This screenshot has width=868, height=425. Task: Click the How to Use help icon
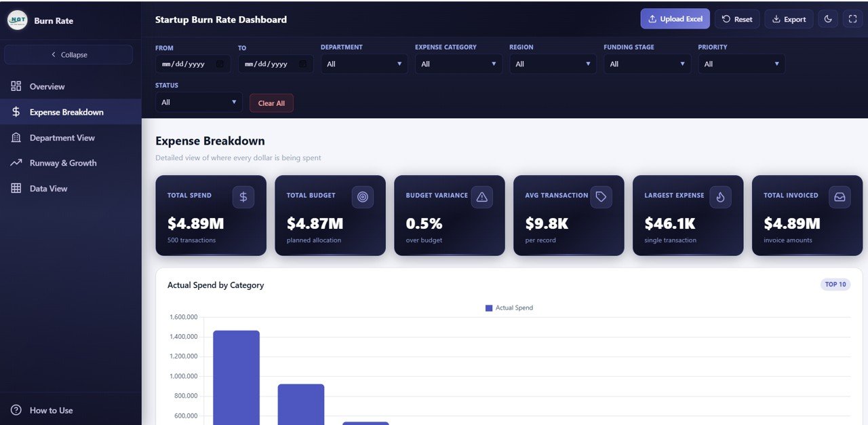[16, 410]
